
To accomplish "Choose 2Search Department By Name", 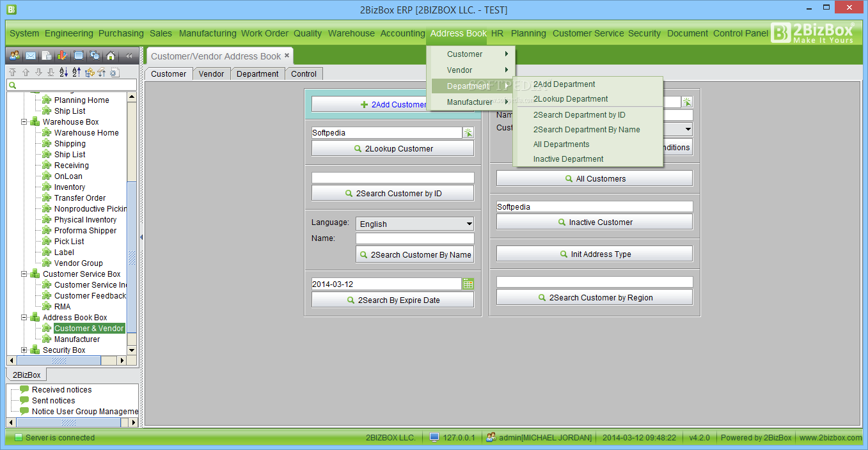I will (x=588, y=130).
